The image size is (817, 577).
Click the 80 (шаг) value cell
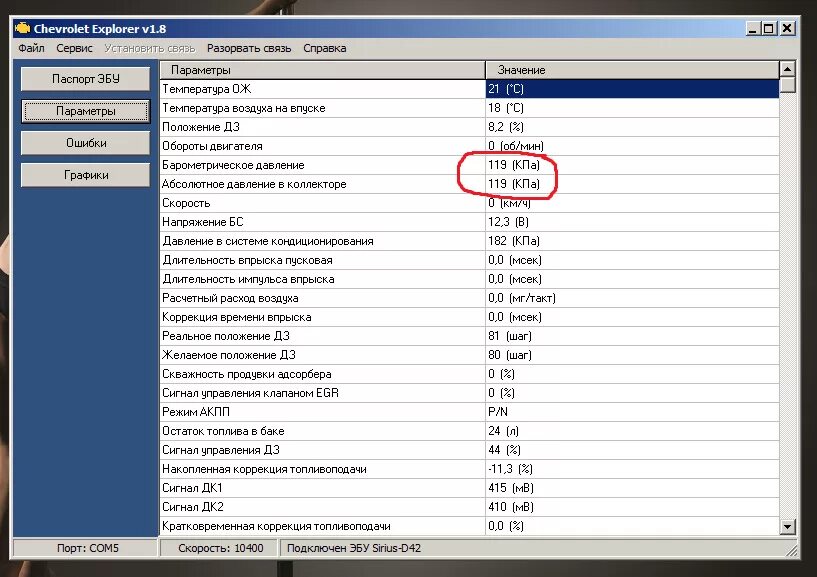pyautogui.click(x=633, y=355)
